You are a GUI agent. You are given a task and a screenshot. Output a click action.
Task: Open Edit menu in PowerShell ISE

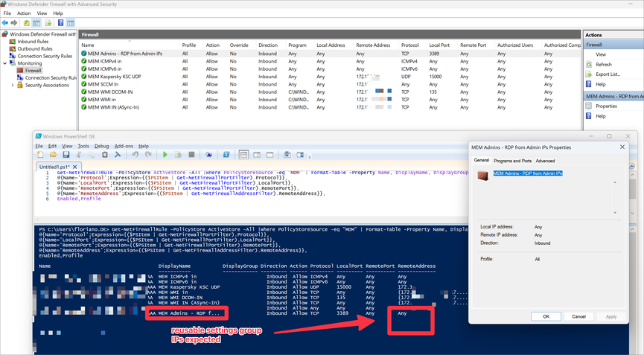click(x=52, y=146)
